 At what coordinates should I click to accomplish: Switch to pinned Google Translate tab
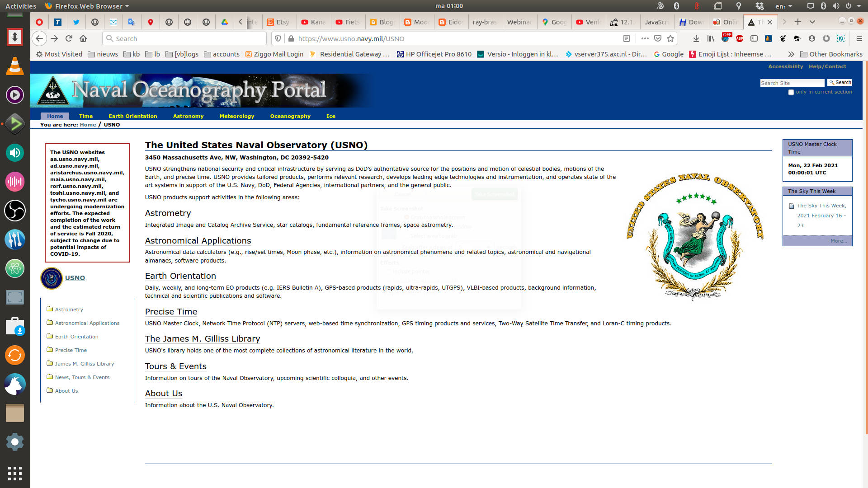pos(132,22)
